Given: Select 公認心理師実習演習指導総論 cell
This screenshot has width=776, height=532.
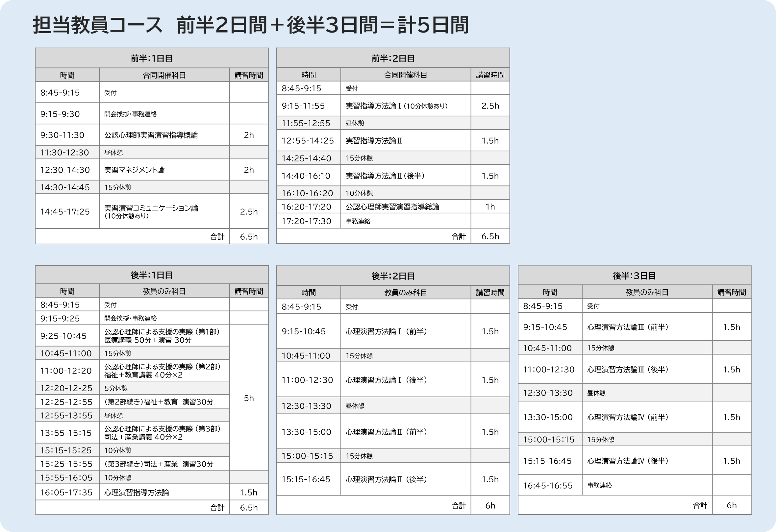Looking at the screenshot, I should tap(406, 206).
